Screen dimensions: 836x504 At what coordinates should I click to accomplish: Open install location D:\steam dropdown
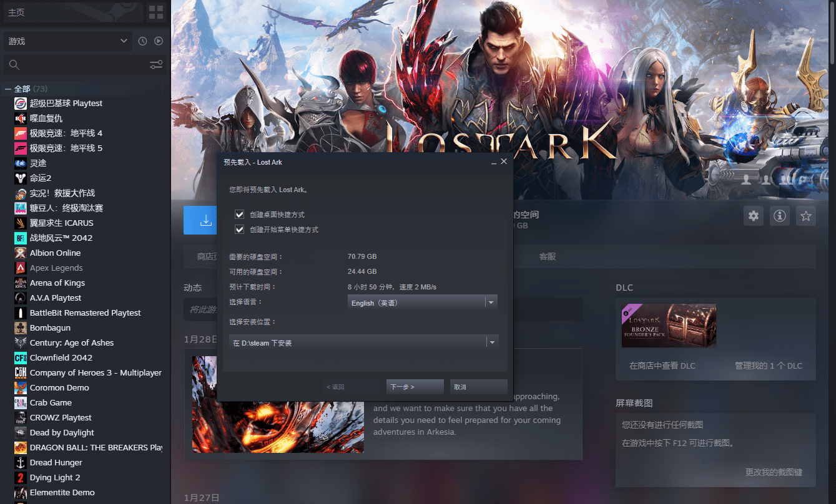(x=364, y=342)
